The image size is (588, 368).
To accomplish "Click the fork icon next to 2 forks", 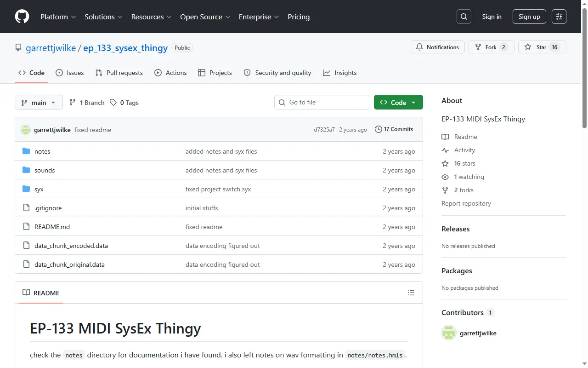I will (445, 190).
